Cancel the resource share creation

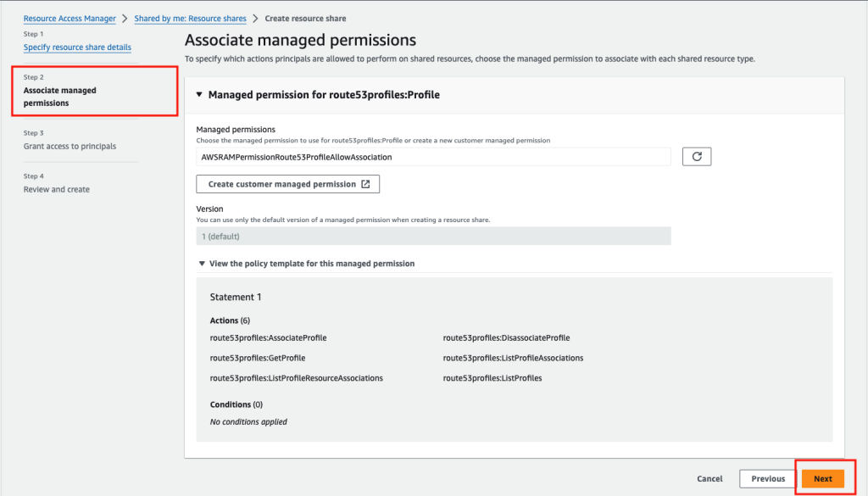tap(709, 478)
